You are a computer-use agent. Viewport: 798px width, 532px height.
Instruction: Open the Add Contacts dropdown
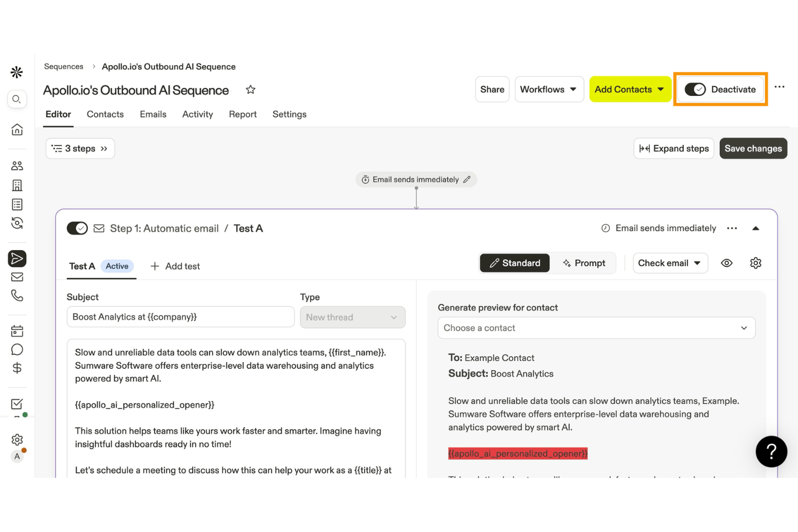[x=630, y=89]
